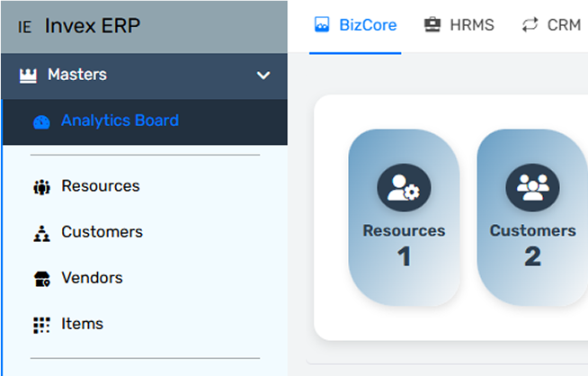The width and height of the screenshot is (588, 376).
Task: Click the Invex ERP title text
Action: coord(93,25)
